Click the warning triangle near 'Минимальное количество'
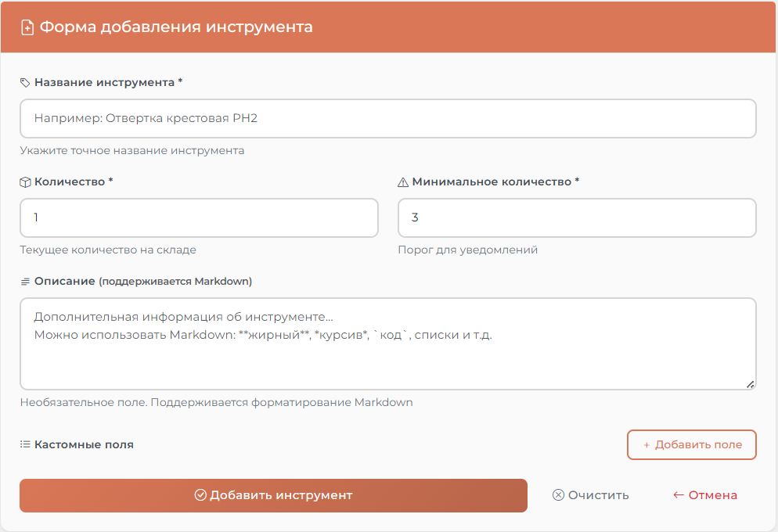This screenshot has height=532, width=778. pyautogui.click(x=402, y=182)
